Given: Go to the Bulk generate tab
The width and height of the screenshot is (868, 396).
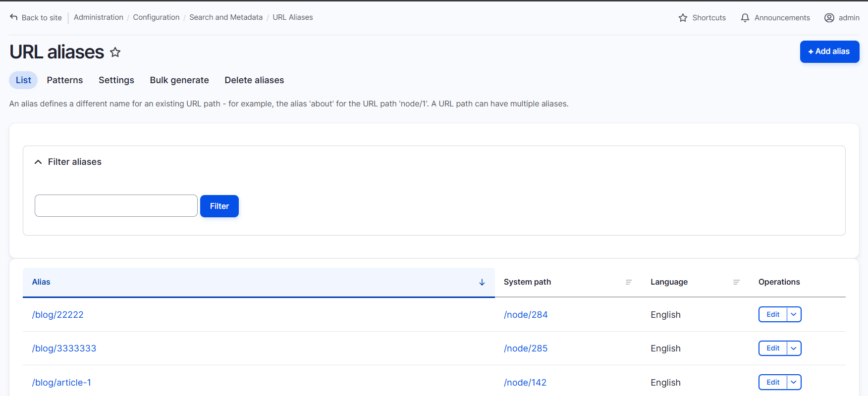Looking at the screenshot, I should [179, 80].
